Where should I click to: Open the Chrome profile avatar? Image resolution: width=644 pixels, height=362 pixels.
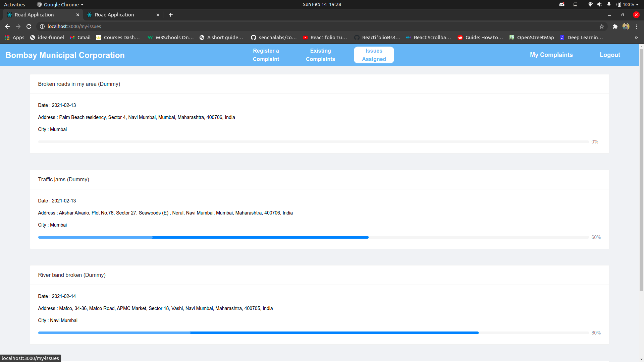[626, 26]
